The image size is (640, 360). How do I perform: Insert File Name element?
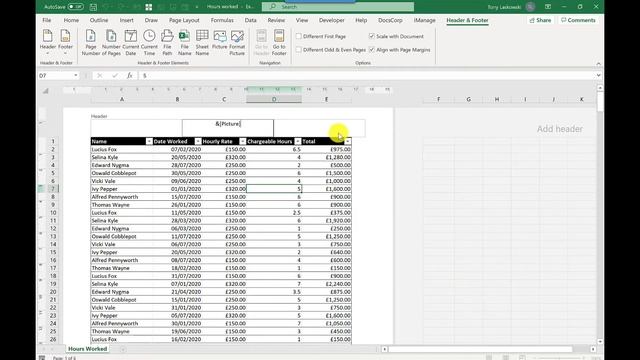(184, 42)
